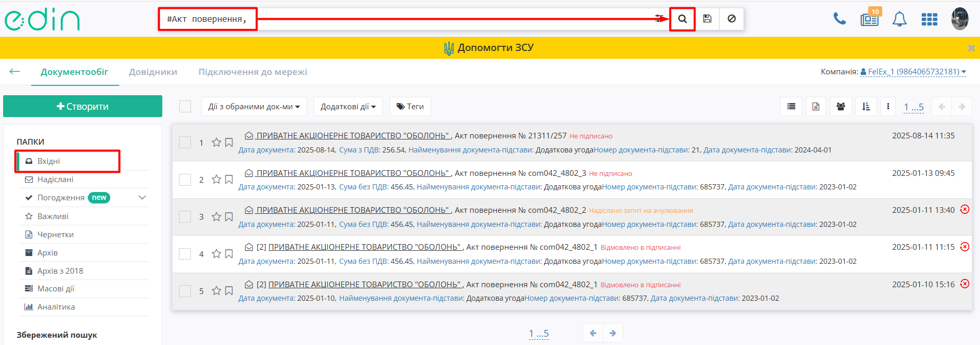Bookmark document № 21311/257

pyautogui.click(x=229, y=143)
